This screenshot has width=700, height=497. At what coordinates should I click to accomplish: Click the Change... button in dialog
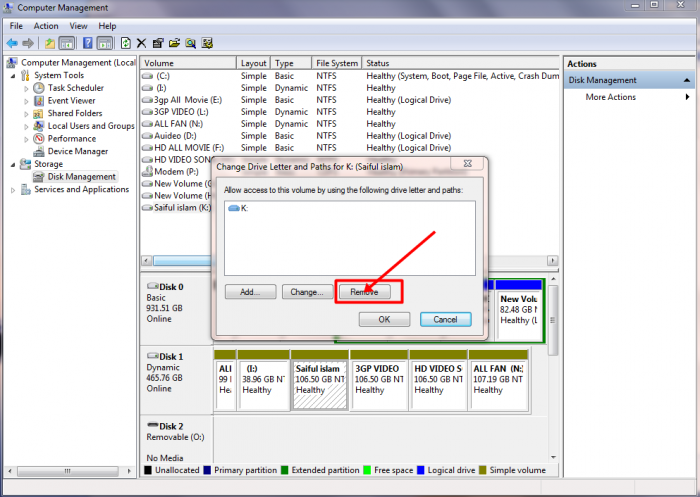[x=307, y=292]
